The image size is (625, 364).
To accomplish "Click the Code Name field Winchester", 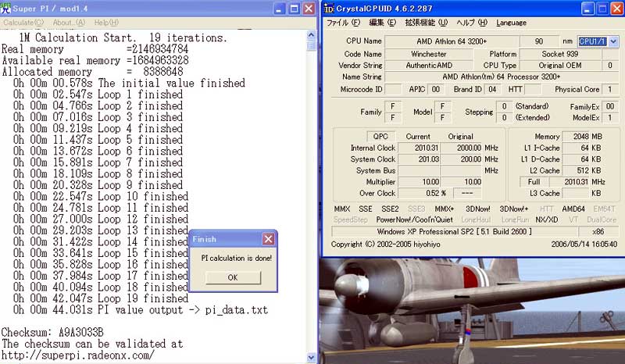I will (428, 54).
